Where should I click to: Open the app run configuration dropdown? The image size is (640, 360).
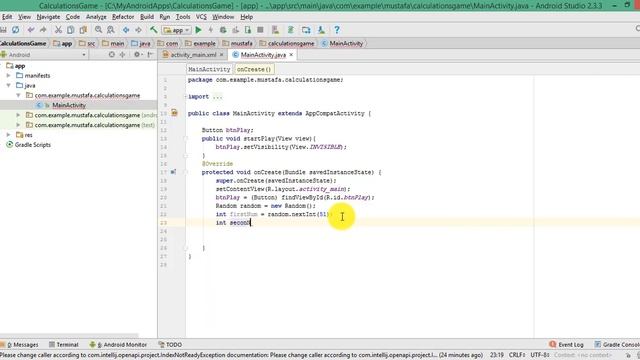coord(176,30)
